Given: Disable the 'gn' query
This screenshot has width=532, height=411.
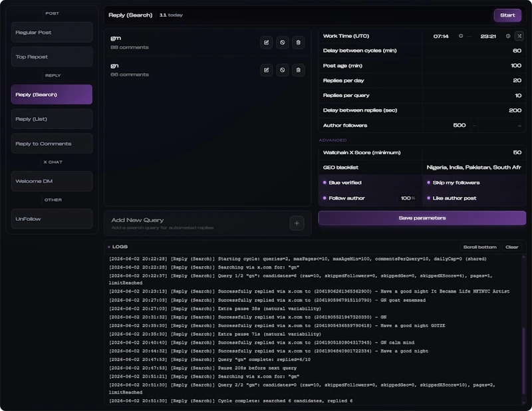Looking at the screenshot, I should pos(282,70).
